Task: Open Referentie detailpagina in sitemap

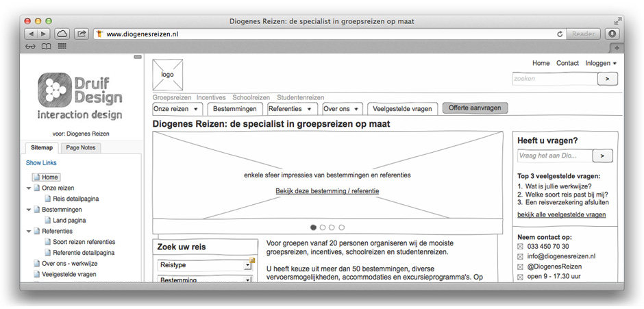Action: tap(84, 253)
